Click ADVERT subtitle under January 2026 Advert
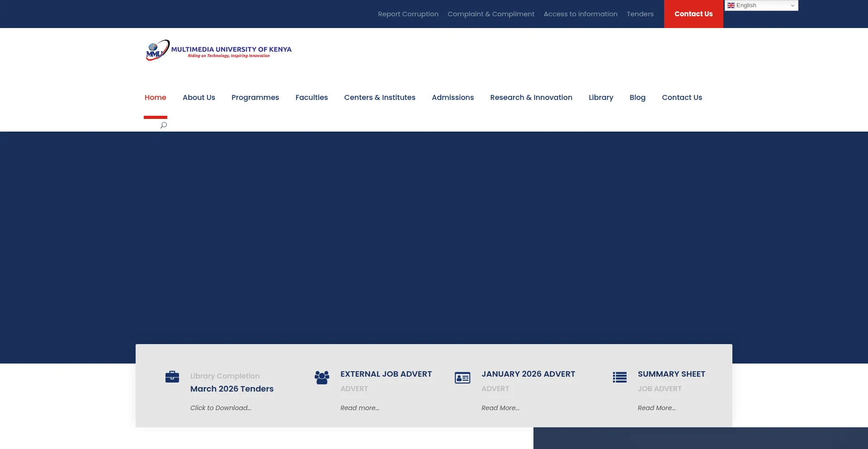Screen dimensions: 868x449 tap(495, 389)
